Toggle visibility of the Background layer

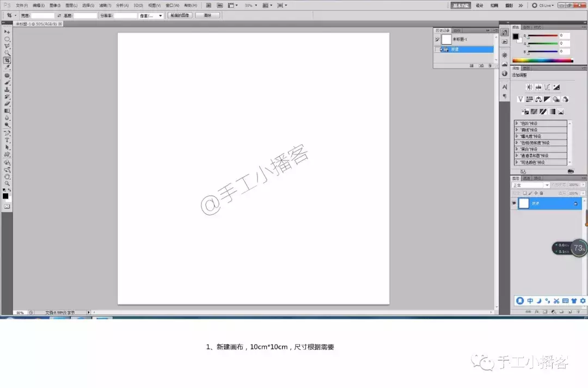tap(514, 203)
